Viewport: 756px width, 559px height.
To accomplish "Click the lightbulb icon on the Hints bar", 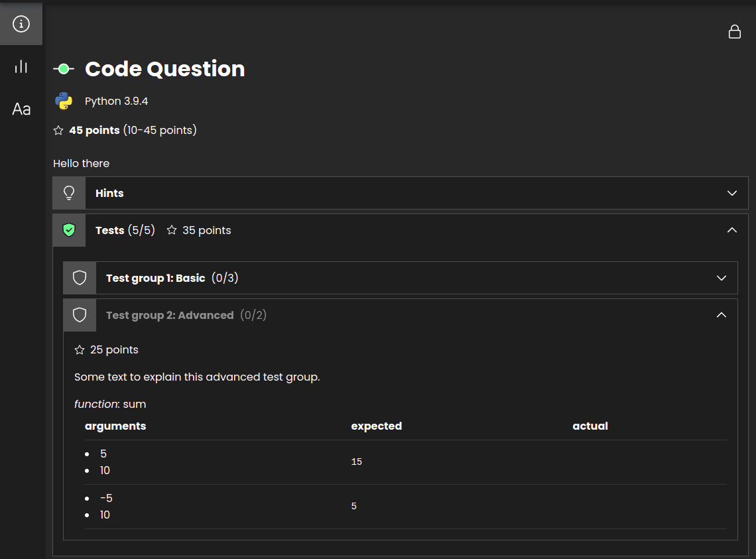I will coord(68,192).
